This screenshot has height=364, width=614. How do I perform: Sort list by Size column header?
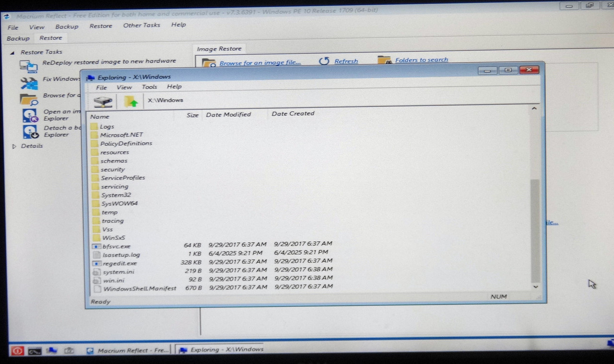click(192, 115)
